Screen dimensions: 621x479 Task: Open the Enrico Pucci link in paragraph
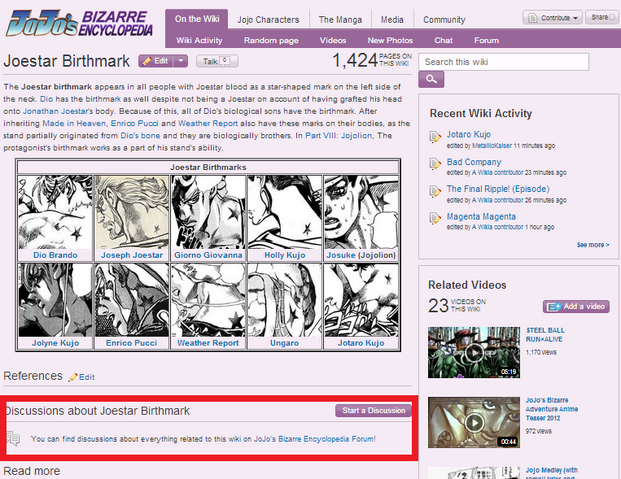134,124
